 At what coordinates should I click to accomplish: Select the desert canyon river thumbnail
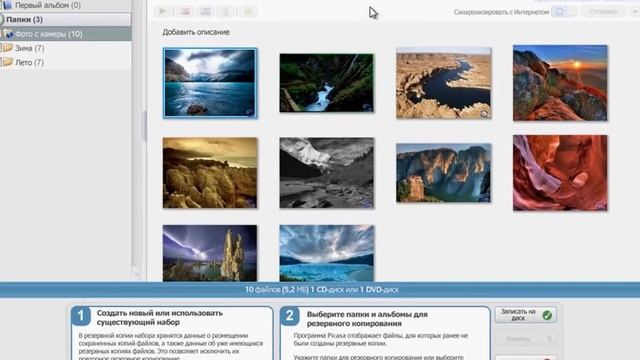tap(444, 83)
